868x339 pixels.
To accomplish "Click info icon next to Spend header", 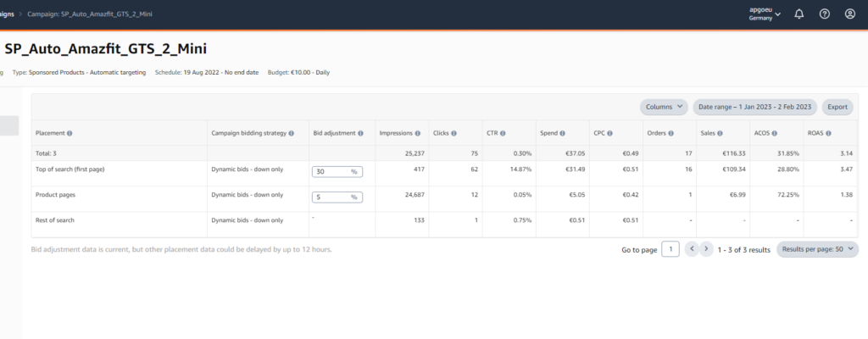I will click(562, 134).
